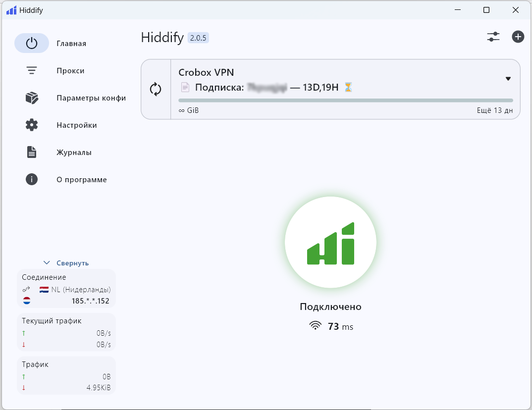Click the Подключено status label
The height and width of the screenshot is (410, 532).
click(330, 307)
